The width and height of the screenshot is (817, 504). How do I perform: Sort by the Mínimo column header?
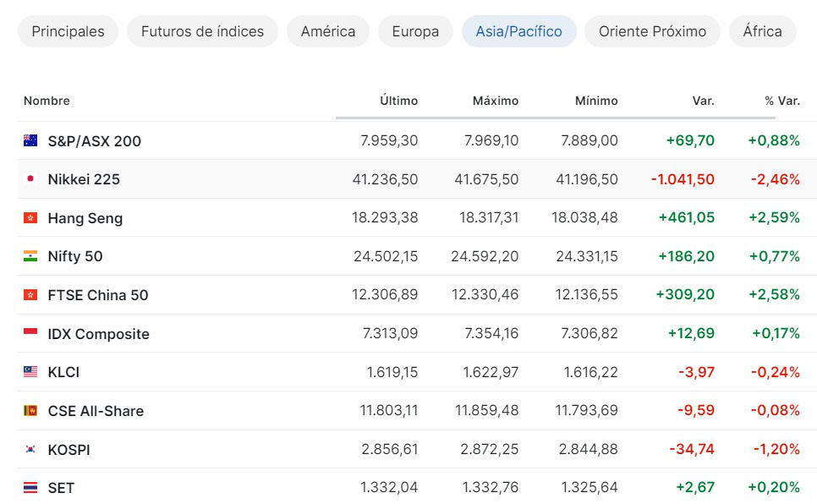(596, 101)
